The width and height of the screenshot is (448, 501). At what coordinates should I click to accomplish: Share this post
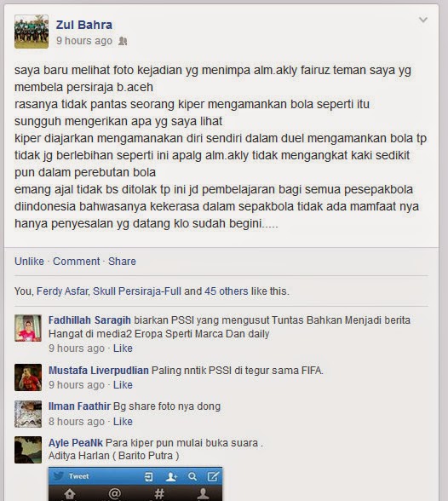pyautogui.click(x=122, y=261)
